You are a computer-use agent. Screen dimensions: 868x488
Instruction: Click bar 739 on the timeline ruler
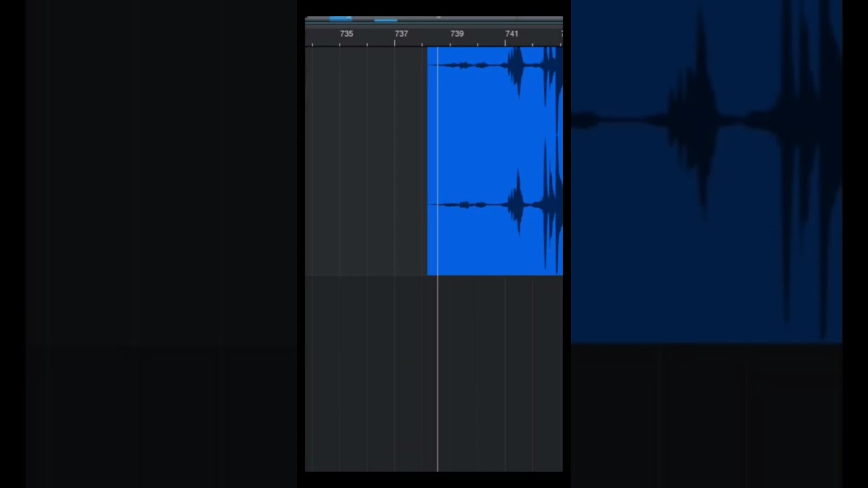click(457, 33)
